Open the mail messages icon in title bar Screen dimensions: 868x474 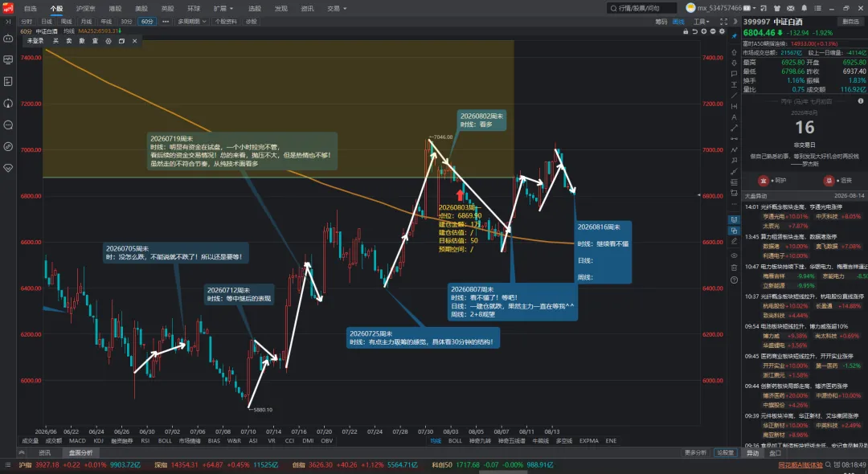pos(791,8)
